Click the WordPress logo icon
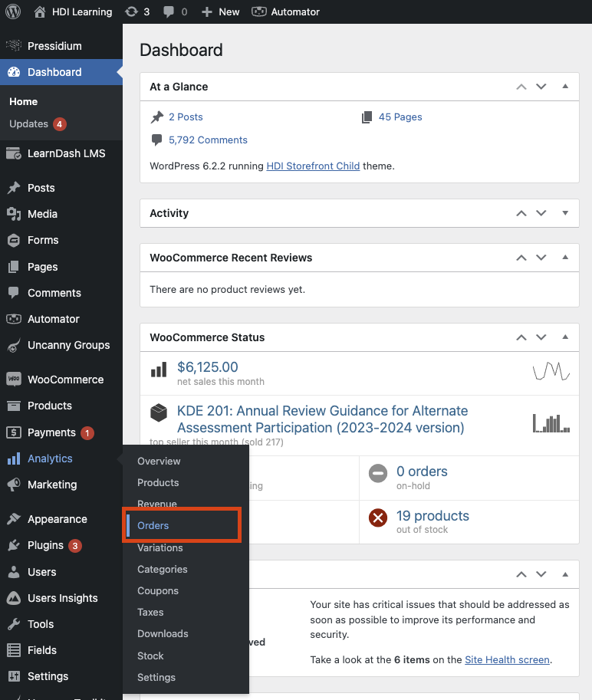This screenshot has height=700, width=592. [13, 12]
